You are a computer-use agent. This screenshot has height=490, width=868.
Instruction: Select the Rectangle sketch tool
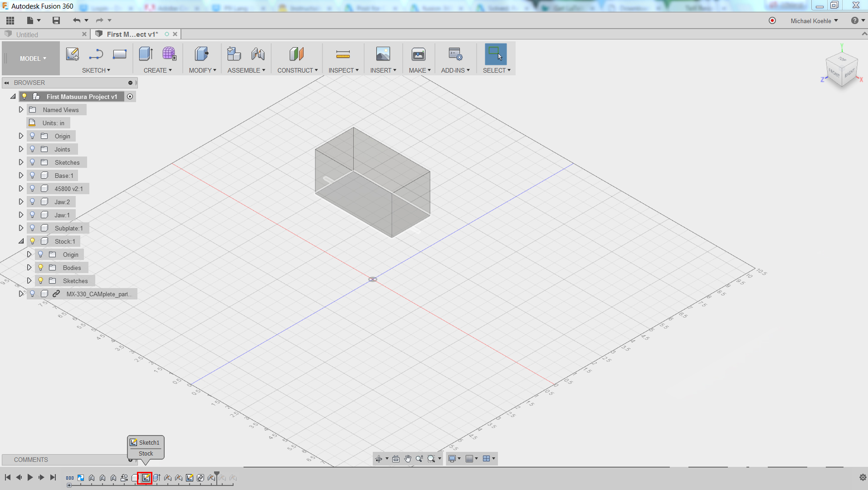click(x=120, y=54)
